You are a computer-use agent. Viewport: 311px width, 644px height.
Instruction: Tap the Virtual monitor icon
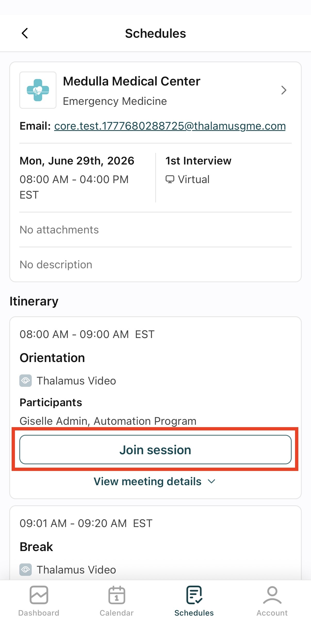coord(170,179)
